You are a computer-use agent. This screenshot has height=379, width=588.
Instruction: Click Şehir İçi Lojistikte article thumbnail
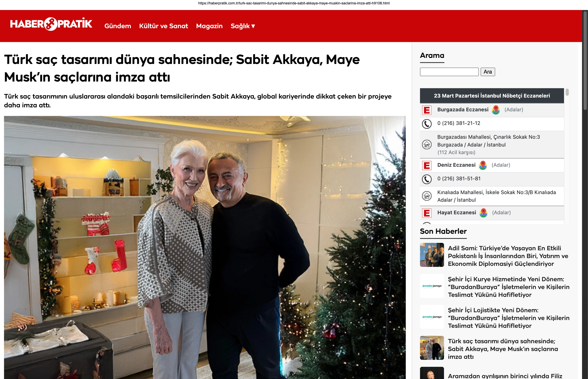pyautogui.click(x=432, y=317)
